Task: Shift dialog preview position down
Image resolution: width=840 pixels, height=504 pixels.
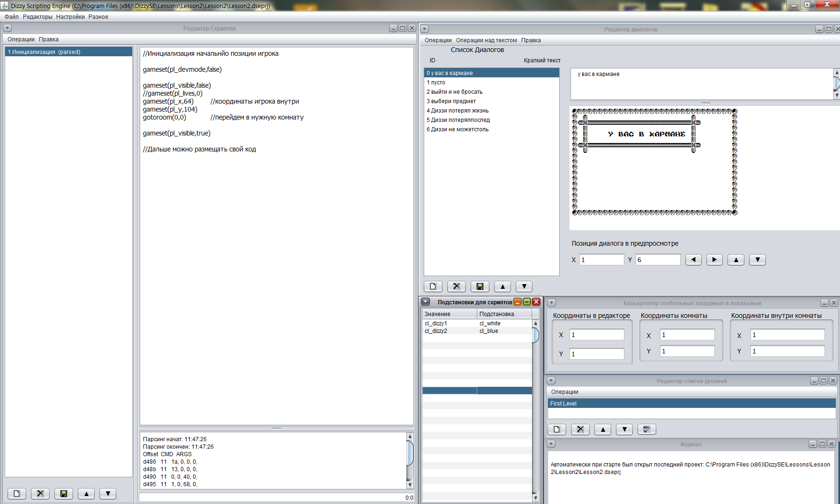Action: (x=757, y=260)
